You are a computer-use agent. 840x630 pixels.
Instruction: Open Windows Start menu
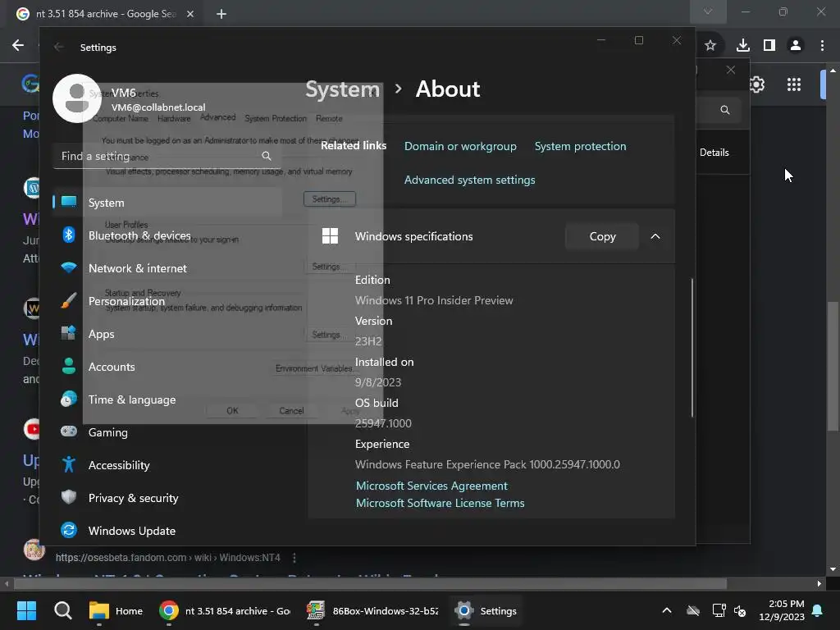[26, 610]
